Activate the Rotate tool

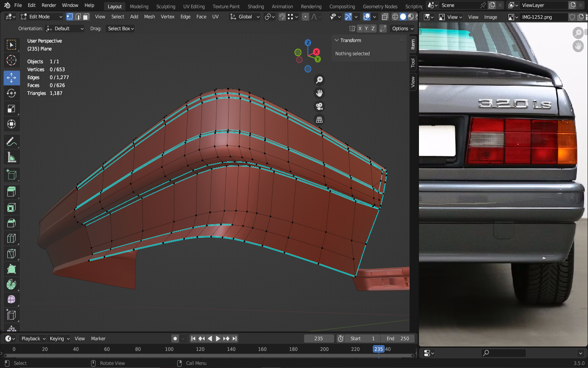(x=11, y=93)
